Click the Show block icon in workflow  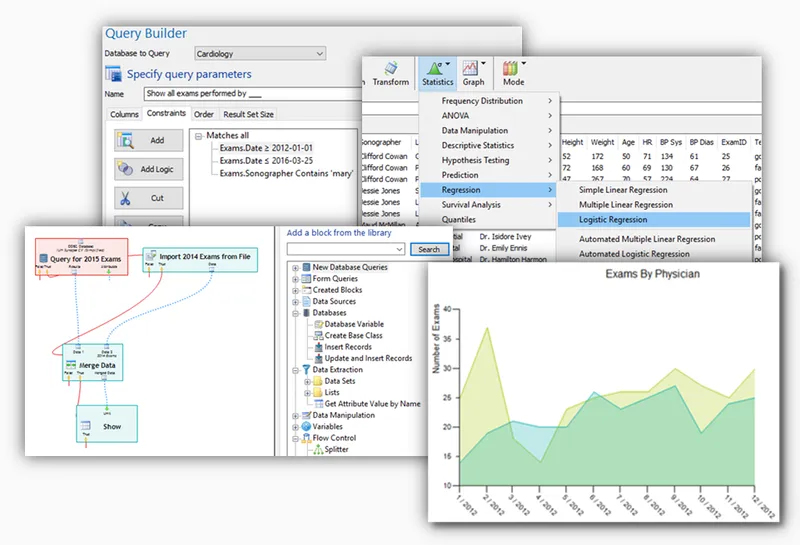(x=86, y=426)
